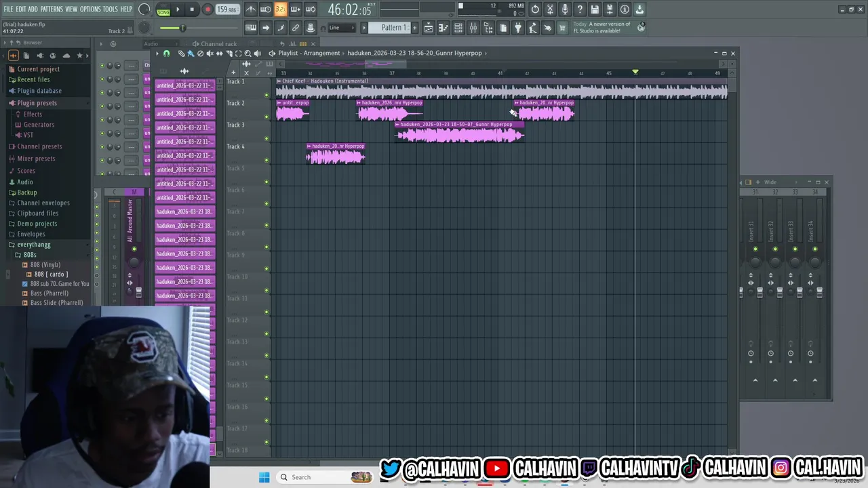The height and width of the screenshot is (488, 868).
Task: Collapse the everythangg browser folder
Action: (x=34, y=245)
